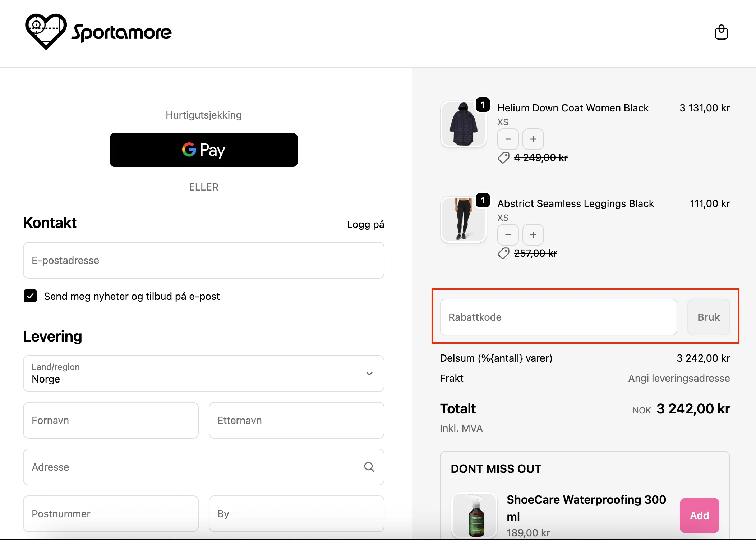Image resolution: width=756 pixels, height=540 pixels.
Task: Click the ShoeCare Waterproofing product image
Action: 474,516
